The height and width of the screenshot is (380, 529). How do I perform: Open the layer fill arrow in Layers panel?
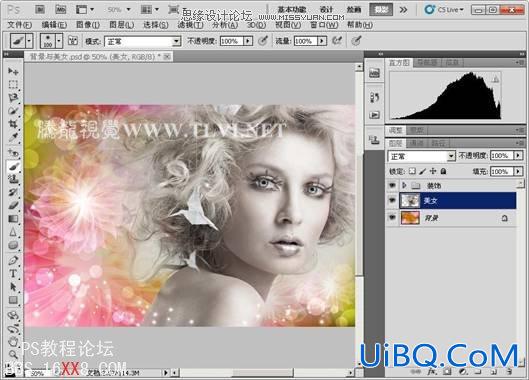click(518, 171)
